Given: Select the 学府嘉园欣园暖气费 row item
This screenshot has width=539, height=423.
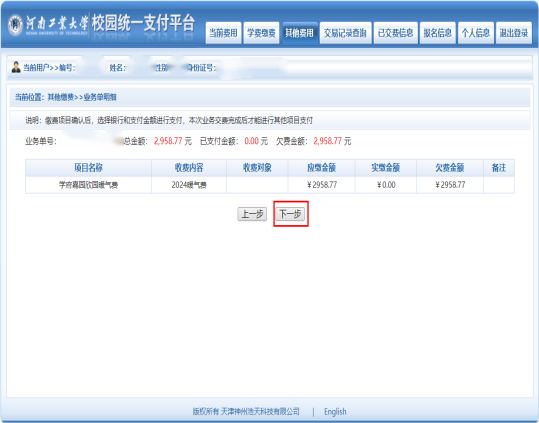Looking at the screenshot, I should pyautogui.click(x=88, y=185).
